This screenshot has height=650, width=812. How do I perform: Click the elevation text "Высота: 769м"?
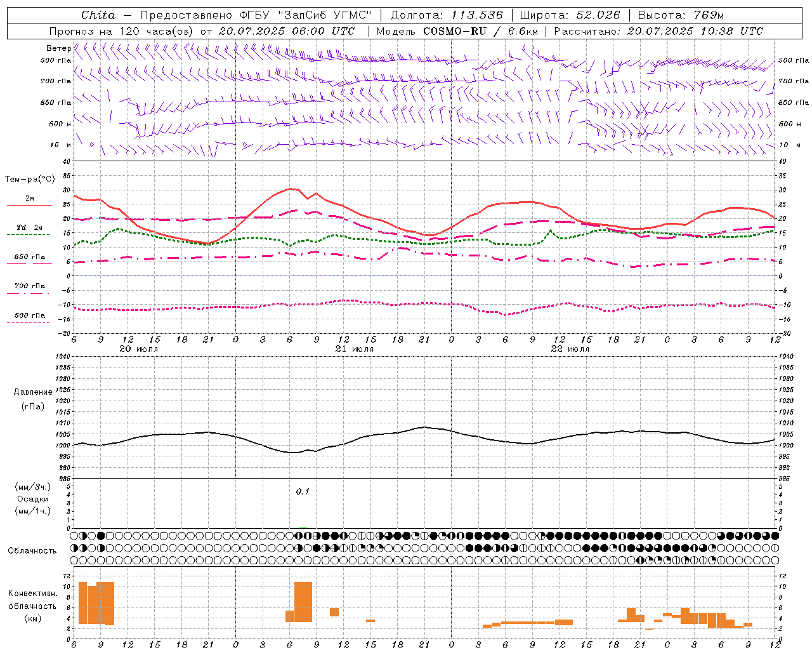coord(681,15)
